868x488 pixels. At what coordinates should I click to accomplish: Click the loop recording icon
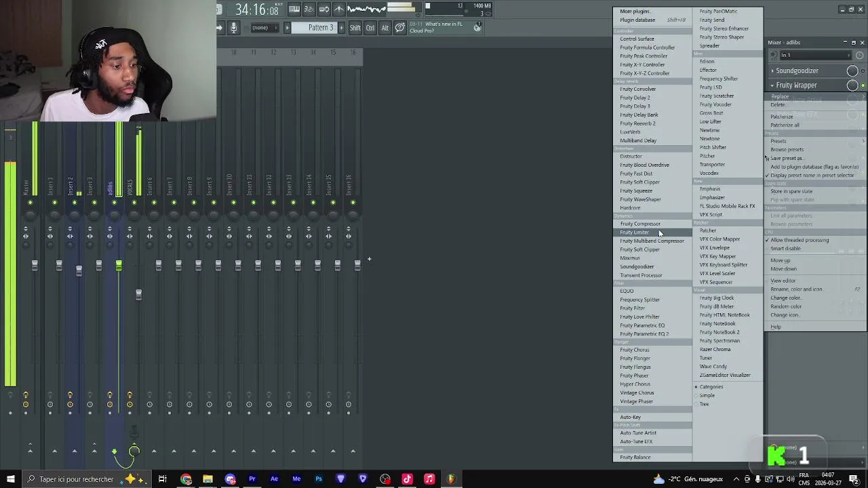click(324, 9)
